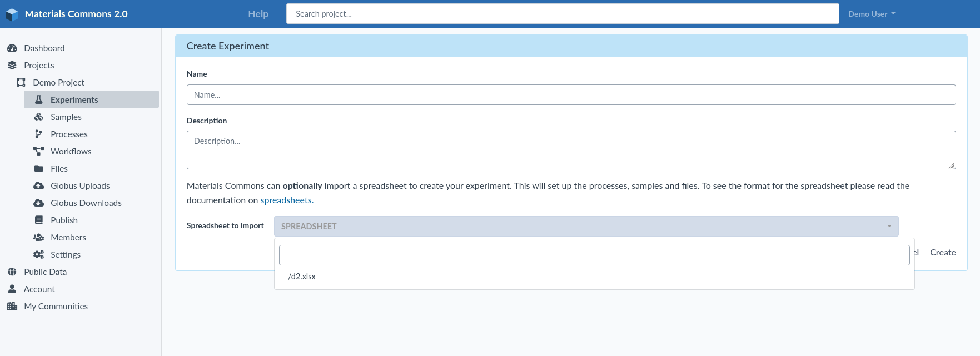Screen dimensions: 980x356
Task: Click the Account person icon
Action: click(12, 289)
